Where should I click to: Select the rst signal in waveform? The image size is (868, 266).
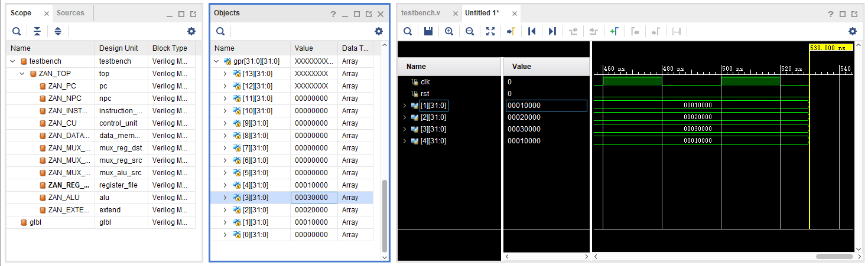click(425, 94)
